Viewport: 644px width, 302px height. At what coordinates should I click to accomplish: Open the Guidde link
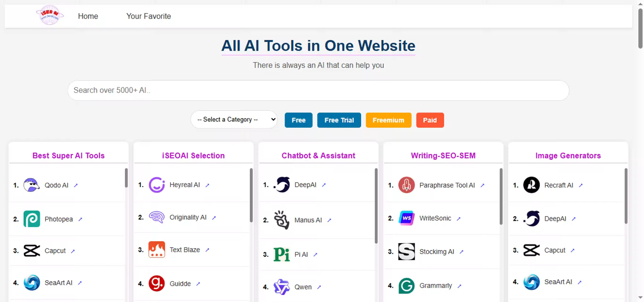coord(180,283)
